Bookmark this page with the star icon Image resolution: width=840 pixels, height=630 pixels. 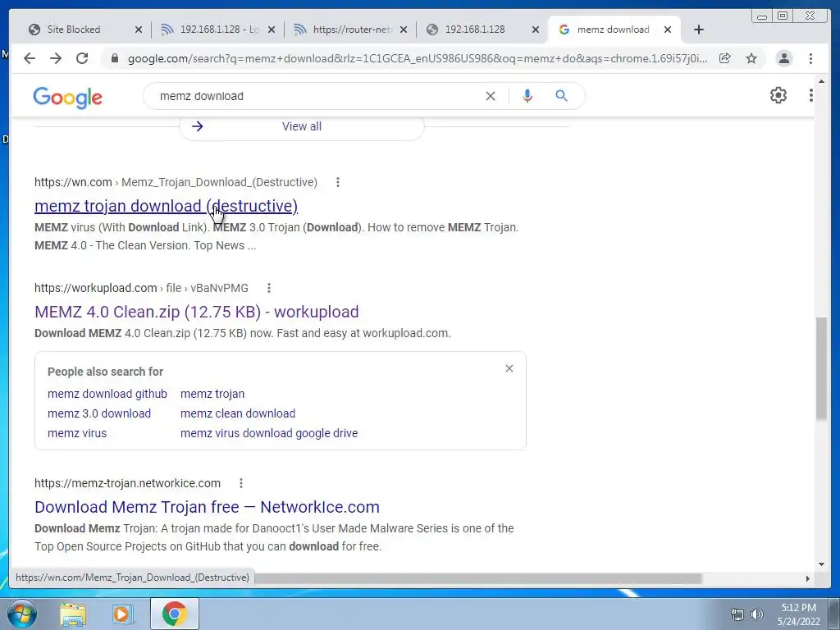click(751, 58)
